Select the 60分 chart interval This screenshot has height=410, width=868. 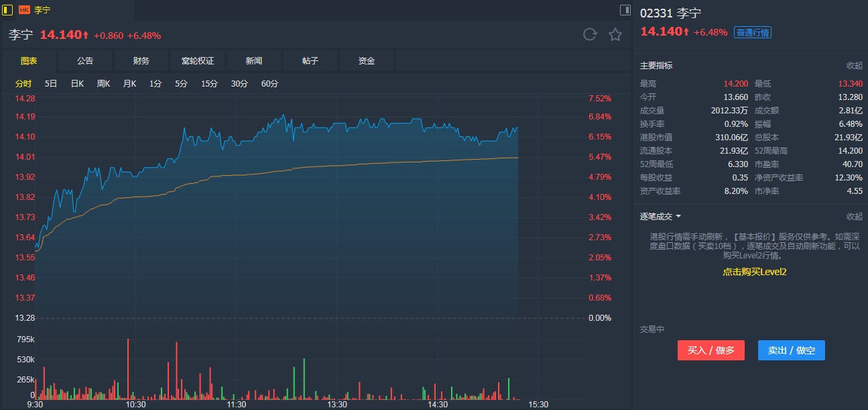[269, 84]
